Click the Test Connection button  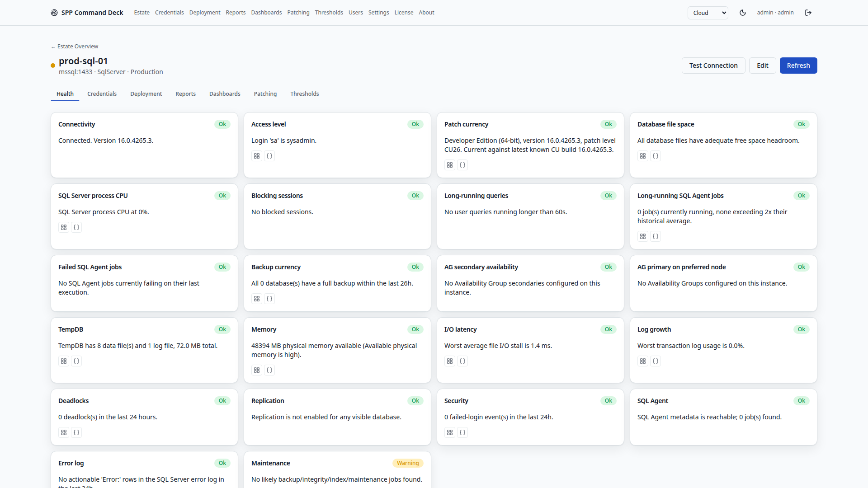click(713, 66)
